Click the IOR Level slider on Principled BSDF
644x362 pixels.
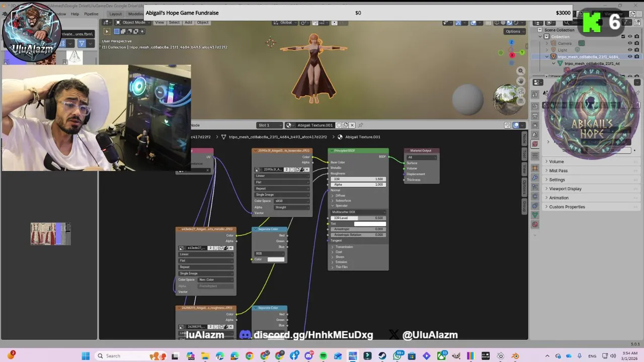(358, 218)
